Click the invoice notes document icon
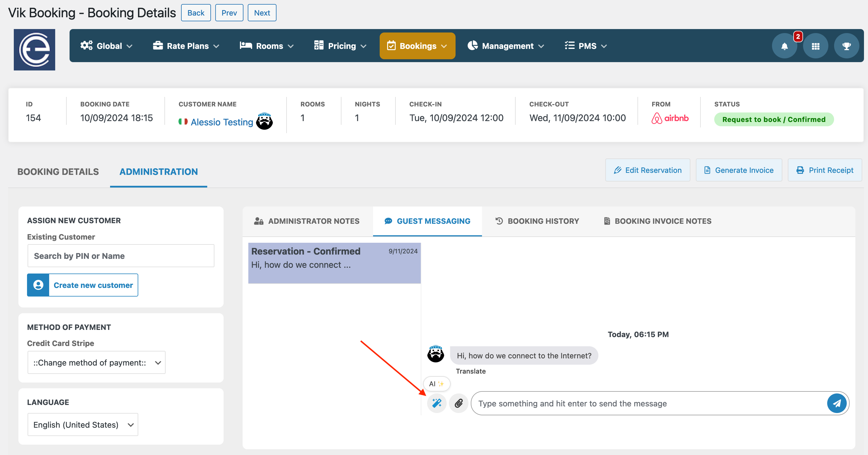Image resolution: width=868 pixels, height=455 pixels. pyautogui.click(x=607, y=221)
